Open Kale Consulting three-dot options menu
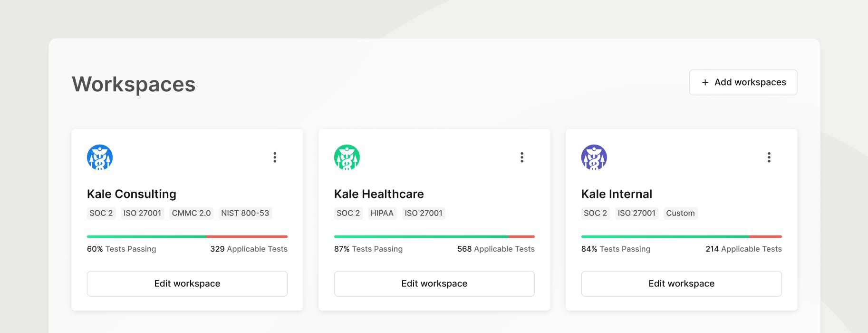The width and height of the screenshot is (868, 333). click(x=275, y=157)
